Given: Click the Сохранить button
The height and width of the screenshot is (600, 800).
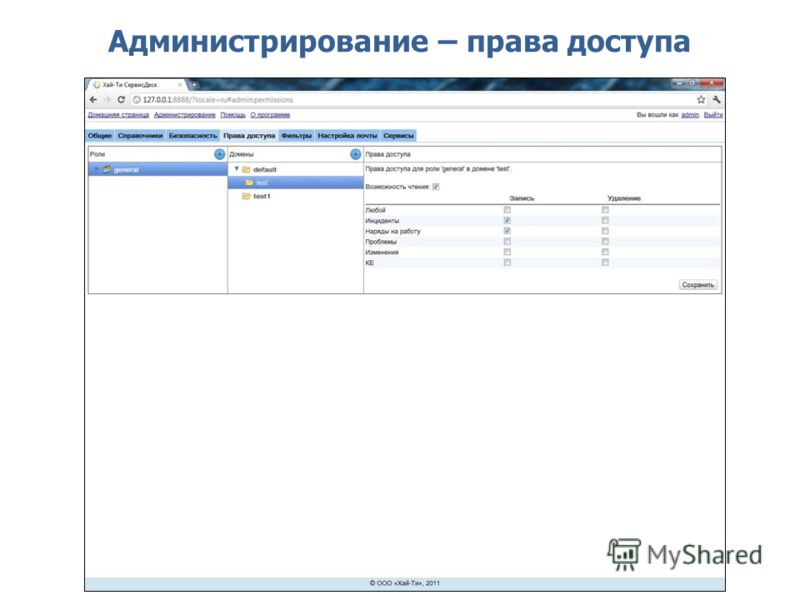Looking at the screenshot, I should tap(698, 285).
